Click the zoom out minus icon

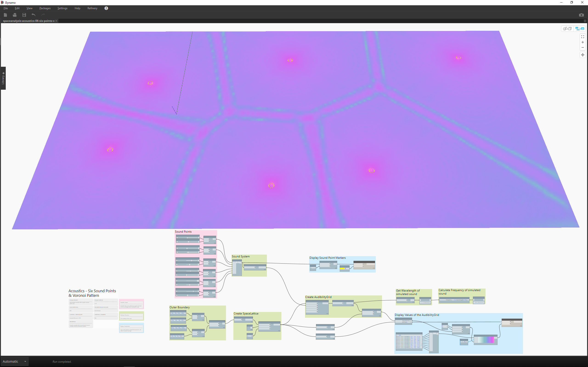(x=582, y=47)
